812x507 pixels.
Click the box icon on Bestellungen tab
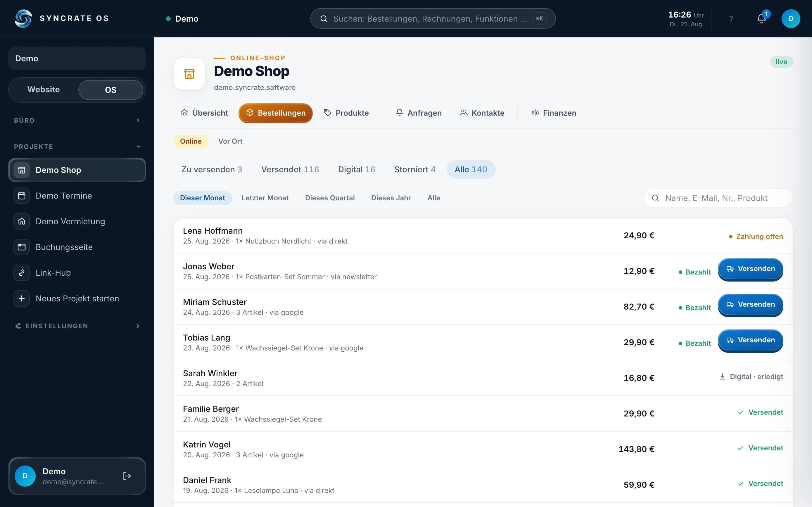[x=250, y=113]
